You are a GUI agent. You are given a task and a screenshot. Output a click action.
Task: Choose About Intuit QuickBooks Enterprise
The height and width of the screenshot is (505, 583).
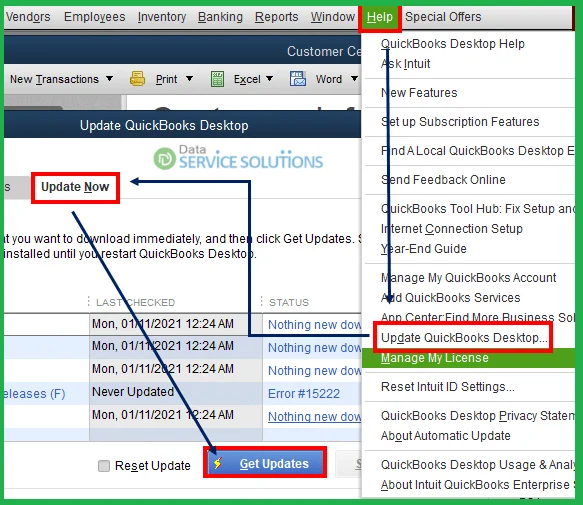point(477,485)
